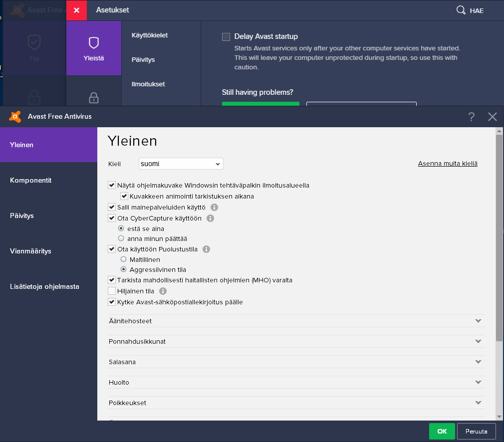Click the vertical scrollbar thumb in settings

(499, 238)
